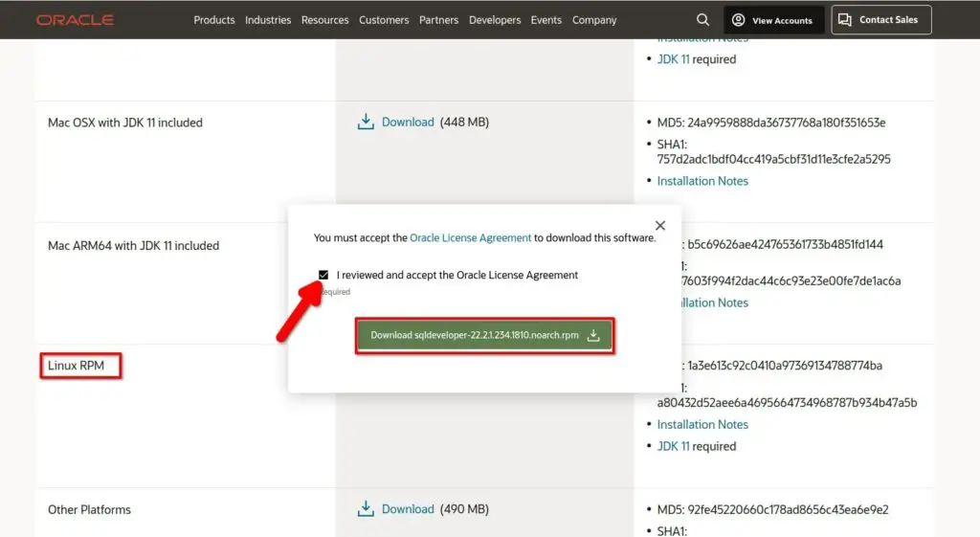Select MD5 hash 92fe45220660c178ad8656c43ea6e9e2

pyautogui.click(x=789, y=509)
